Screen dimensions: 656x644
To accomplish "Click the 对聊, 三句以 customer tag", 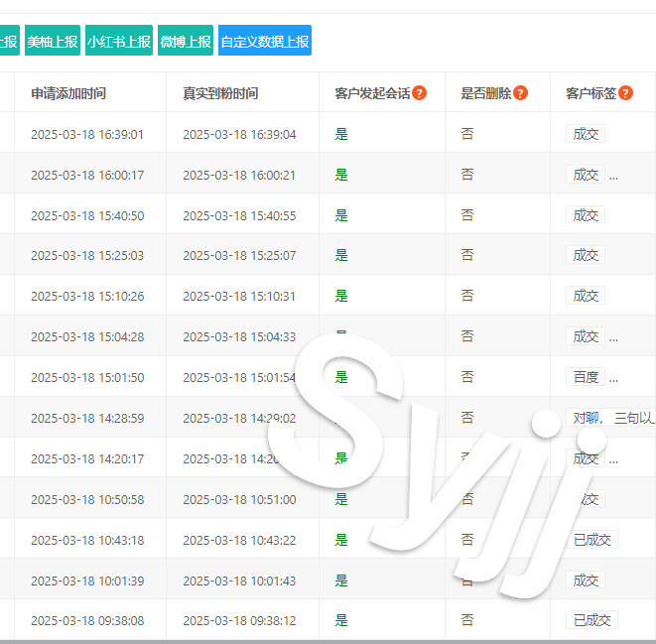I will point(611,418).
